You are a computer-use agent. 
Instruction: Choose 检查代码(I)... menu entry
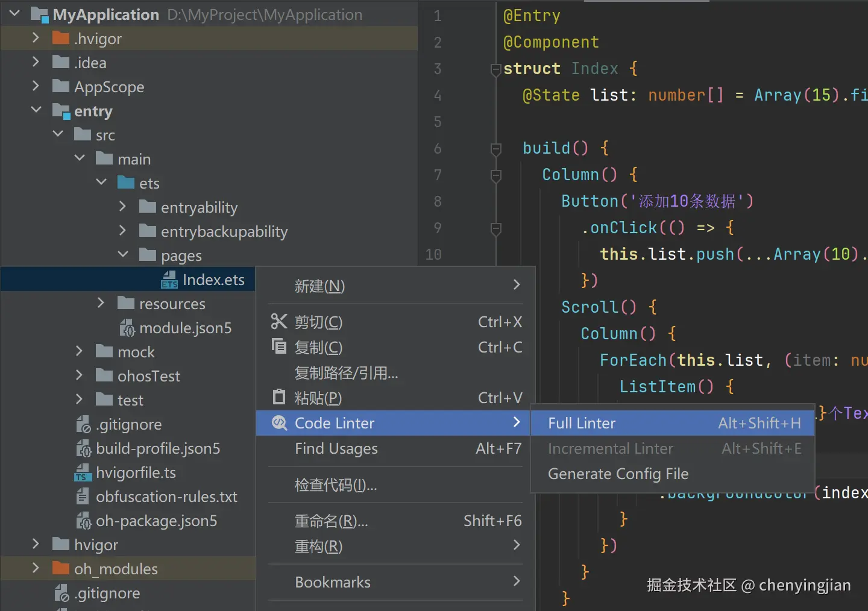point(395,484)
